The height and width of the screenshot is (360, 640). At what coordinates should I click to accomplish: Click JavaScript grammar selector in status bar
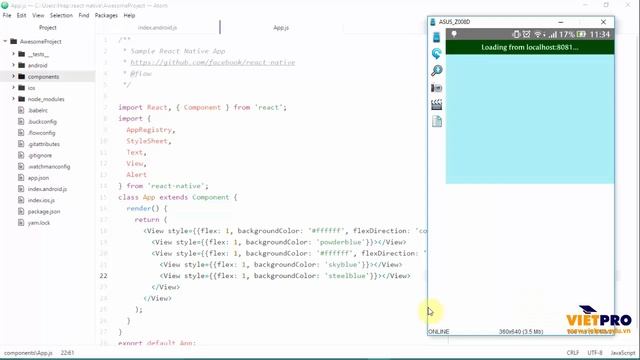[623, 353]
